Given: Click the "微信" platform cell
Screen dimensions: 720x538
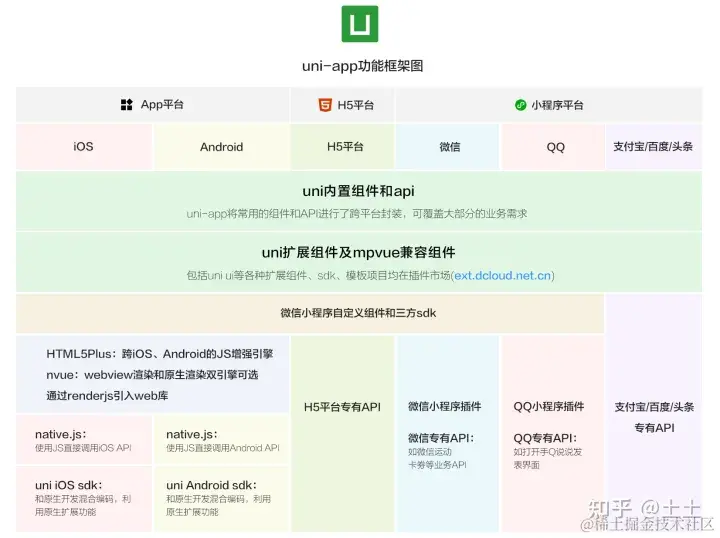Looking at the screenshot, I should [448, 147].
